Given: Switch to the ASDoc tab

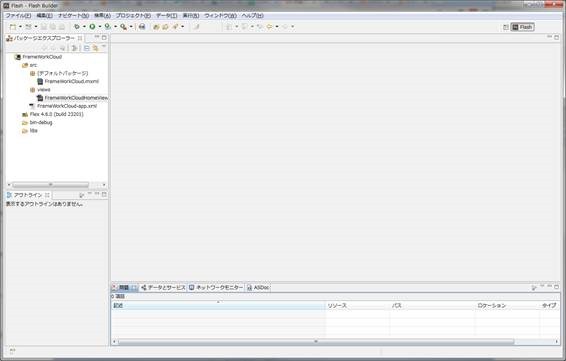Looking at the screenshot, I should click(x=258, y=288).
